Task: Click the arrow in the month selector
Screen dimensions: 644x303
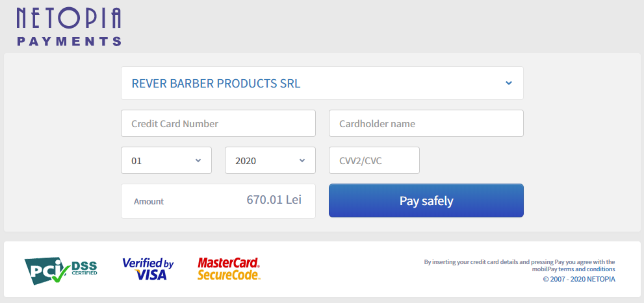Action: click(x=198, y=161)
